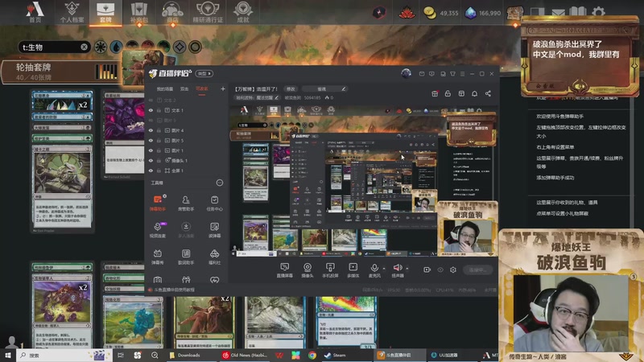Open the 弹幕助手 danmaku assistant tool

(x=158, y=203)
